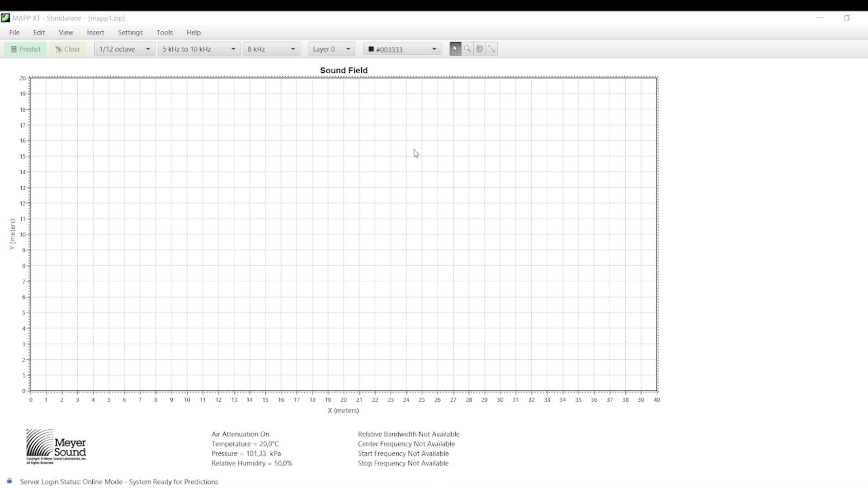This screenshot has width=868, height=488.
Task: Open the Settings menu
Action: pos(130,33)
